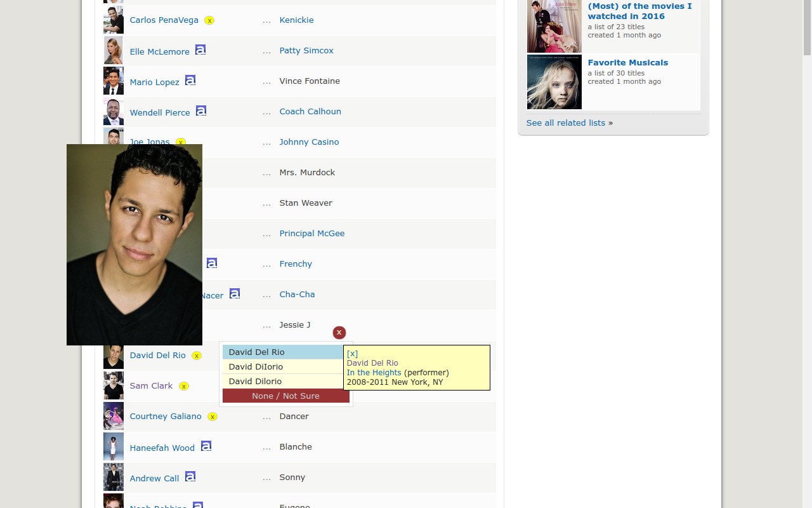Click Sam Clark's headshot thumbnail
This screenshot has height=508, width=812.
pos(114,386)
